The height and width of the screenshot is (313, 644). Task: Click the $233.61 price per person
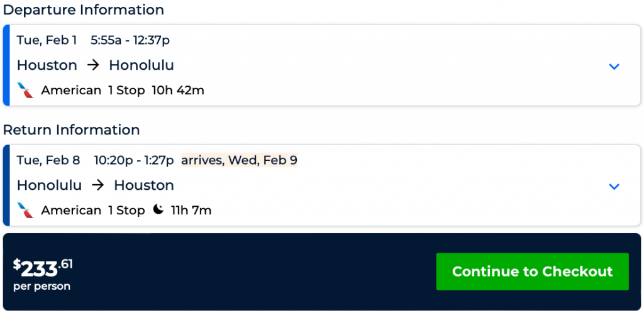[43, 268]
